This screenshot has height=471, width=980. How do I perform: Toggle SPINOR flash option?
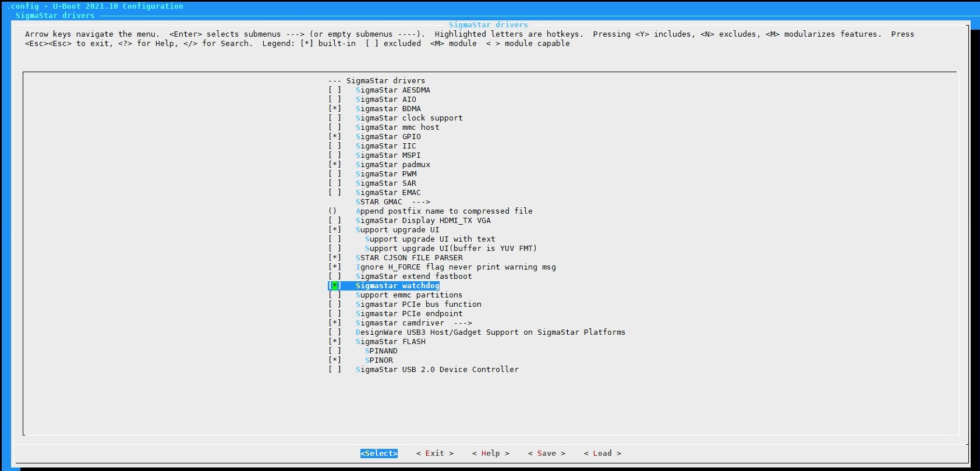(360, 360)
